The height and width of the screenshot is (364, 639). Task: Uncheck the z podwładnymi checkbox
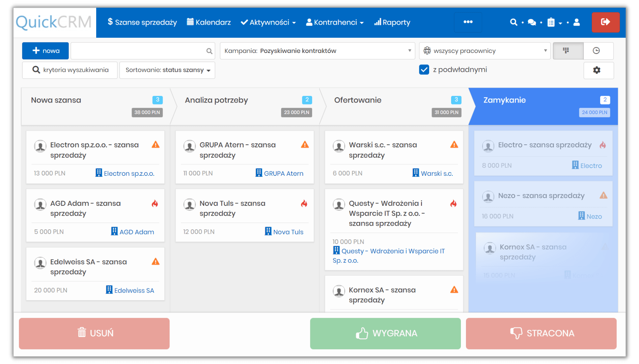tap(424, 69)
